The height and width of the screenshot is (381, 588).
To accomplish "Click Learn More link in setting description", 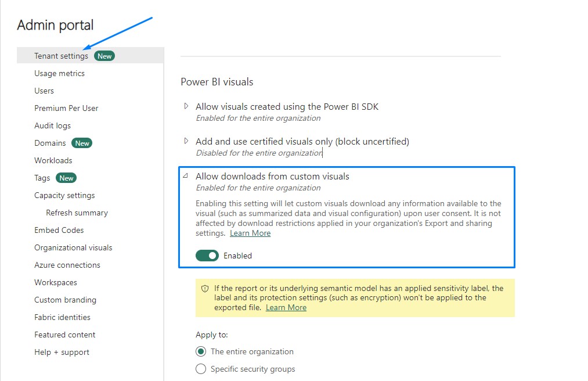I will pyautogui.click(x=250, y=233).
